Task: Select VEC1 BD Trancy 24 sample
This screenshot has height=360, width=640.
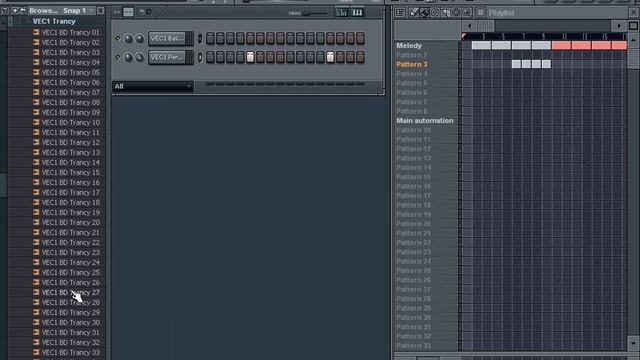Action: click(x=71, y=262)
